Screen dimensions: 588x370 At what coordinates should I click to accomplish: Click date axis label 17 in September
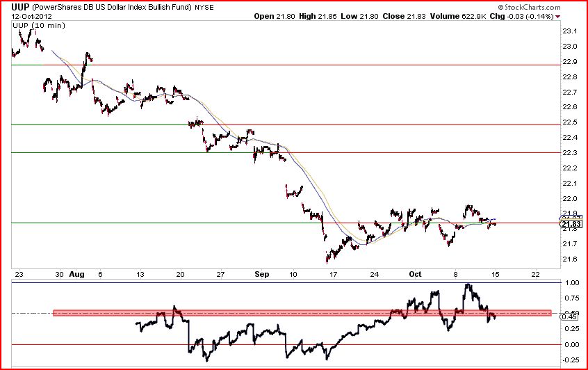point(334,274)
